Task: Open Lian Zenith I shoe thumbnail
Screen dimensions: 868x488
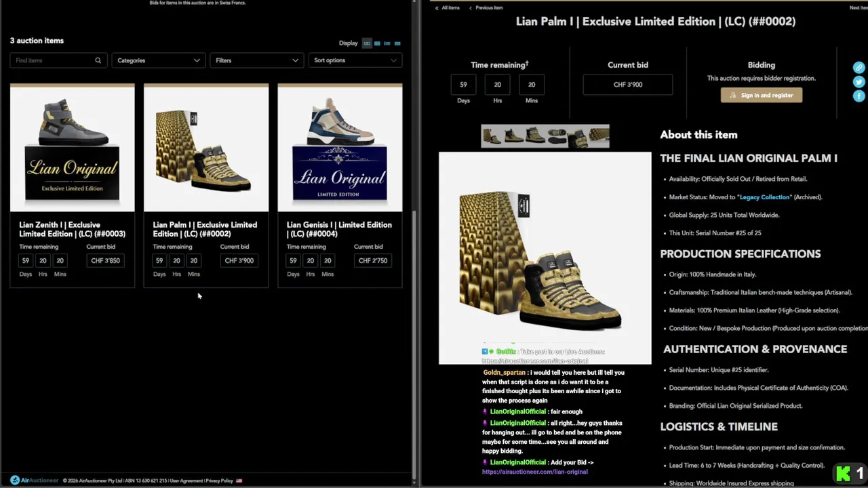Action: (x=73, y=148)
